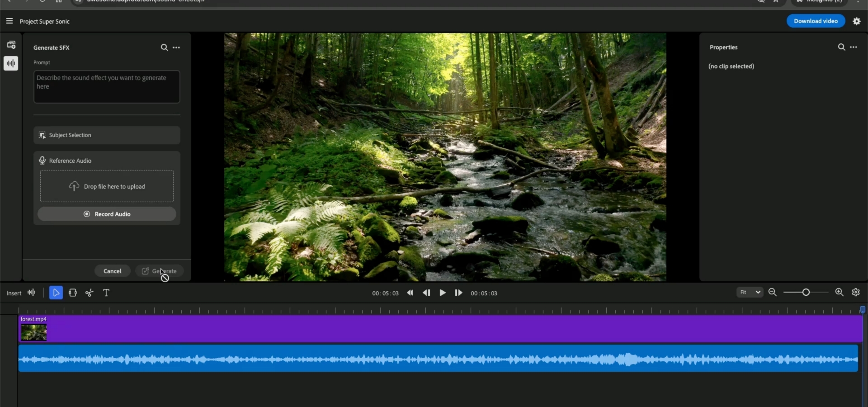Click the Download video button
This screenshot has height=407, width=868.
816,21
